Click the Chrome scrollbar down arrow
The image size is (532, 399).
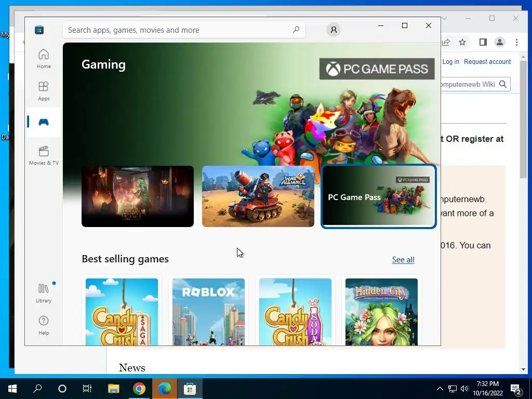pyautogui.click(x=523, y=369)
